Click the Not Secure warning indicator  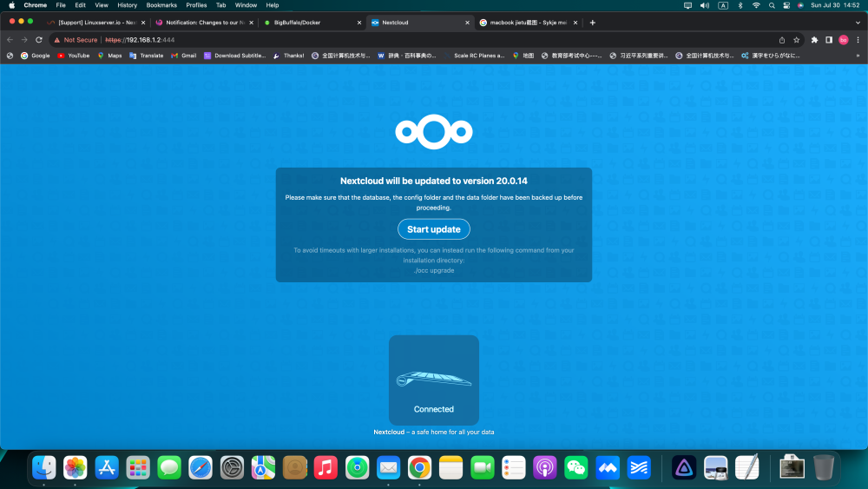coord(76,40)
